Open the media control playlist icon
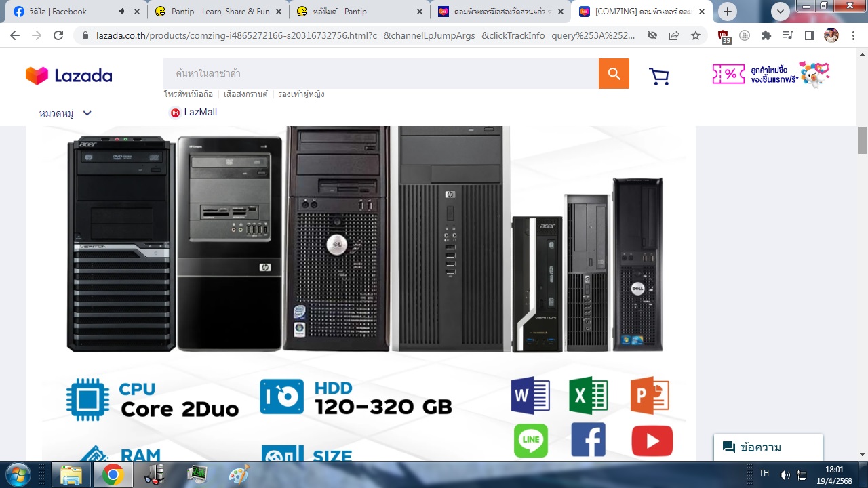 coord(788,35)
